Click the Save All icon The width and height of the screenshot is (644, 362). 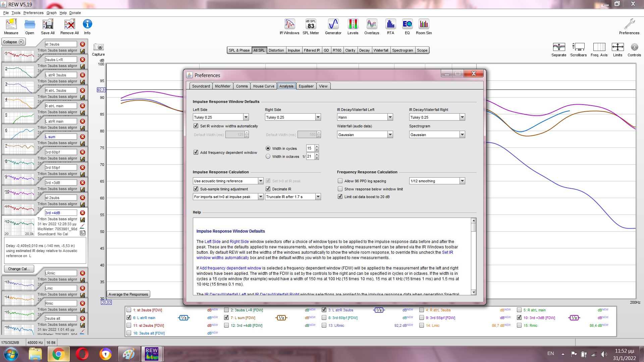(48, 26)
